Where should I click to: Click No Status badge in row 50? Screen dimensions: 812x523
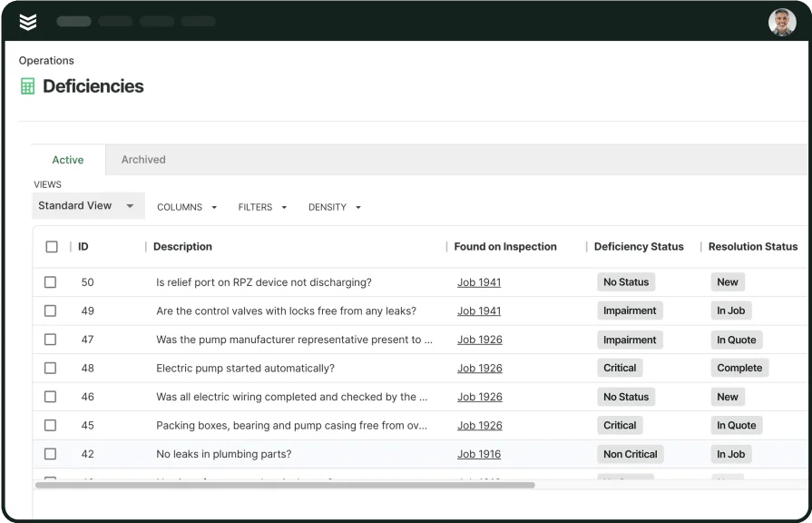click(x=626, y=282)
